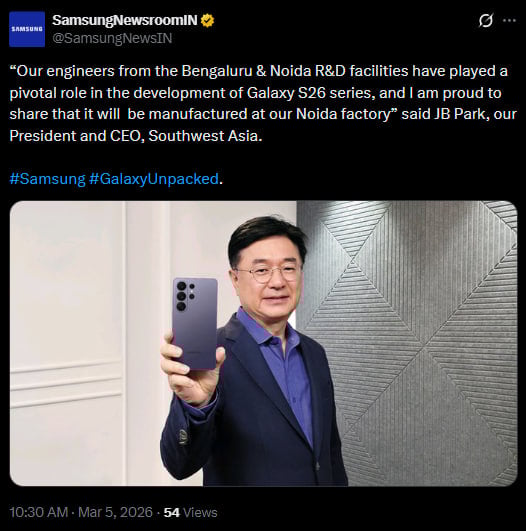Click the words "Galaxy S26 series" in the tweet
Viewport: 526px width, 531px height.
point(311,93)
